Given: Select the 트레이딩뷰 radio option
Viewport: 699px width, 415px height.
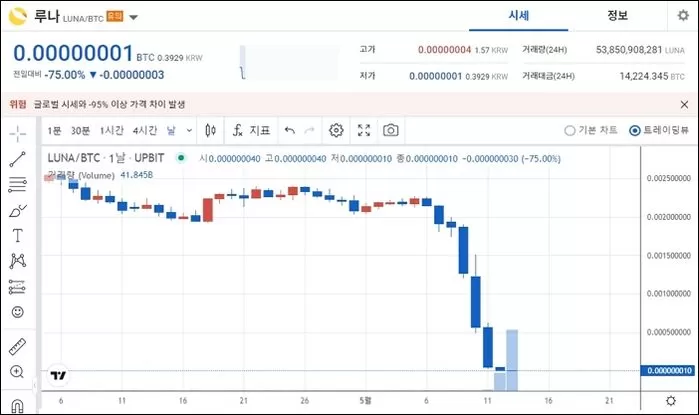Looking at the screenshot, I should pyautogui.click(x=635, y=130).
